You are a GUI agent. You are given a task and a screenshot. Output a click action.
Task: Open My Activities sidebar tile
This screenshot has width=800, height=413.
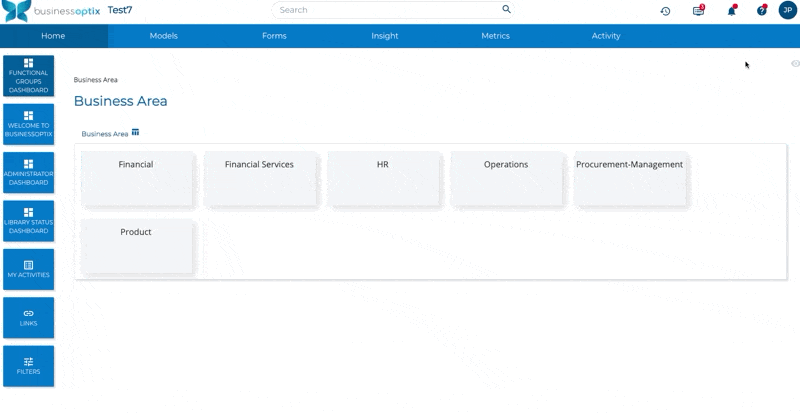(x=28, y=269)
